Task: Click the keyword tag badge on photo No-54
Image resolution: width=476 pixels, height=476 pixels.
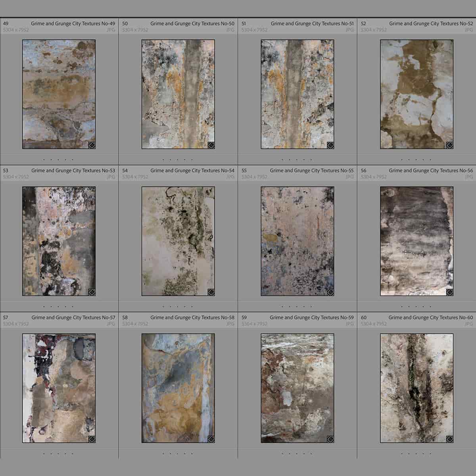Action: pos(211,293)
